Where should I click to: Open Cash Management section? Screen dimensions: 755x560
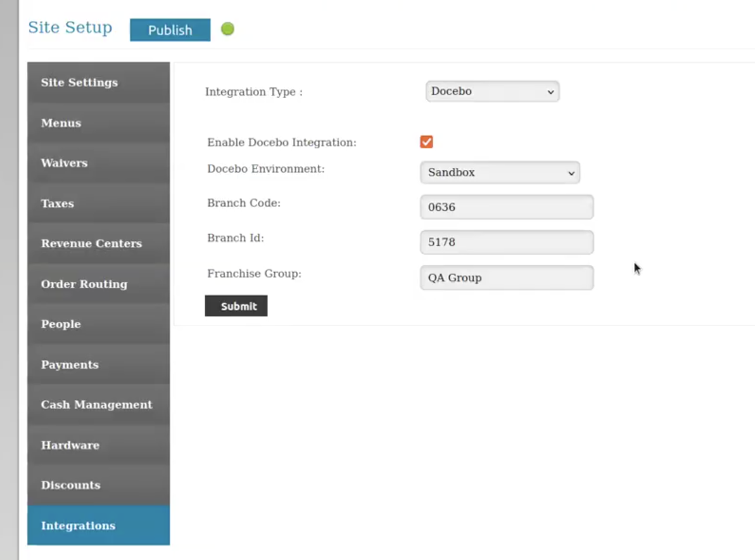(x=98, y=404)
